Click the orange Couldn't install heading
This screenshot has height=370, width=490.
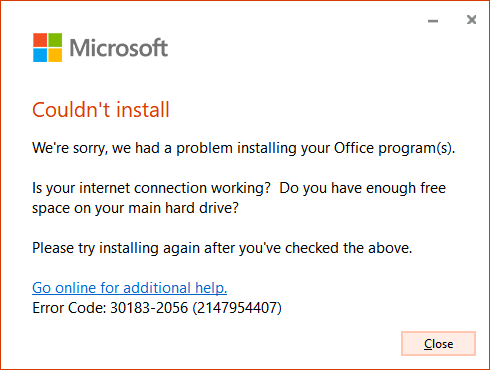click(101, 110)
